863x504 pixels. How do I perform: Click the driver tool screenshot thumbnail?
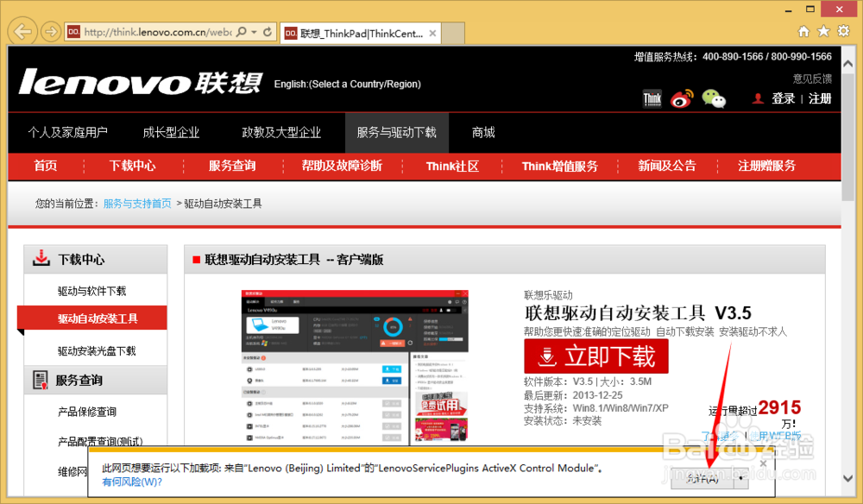pyautogui.click(x=355, y=367)
